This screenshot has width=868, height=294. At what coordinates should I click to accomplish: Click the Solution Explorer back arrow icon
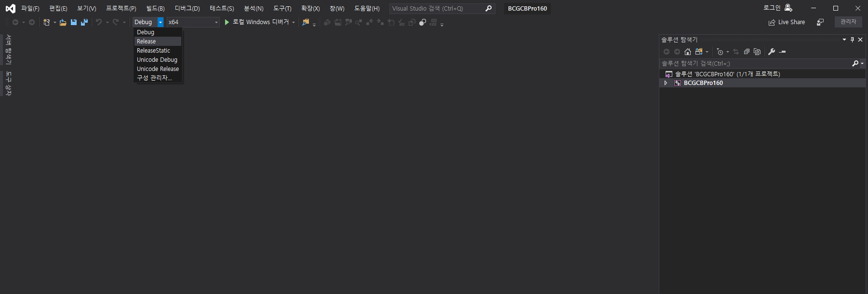click(667, 52)
